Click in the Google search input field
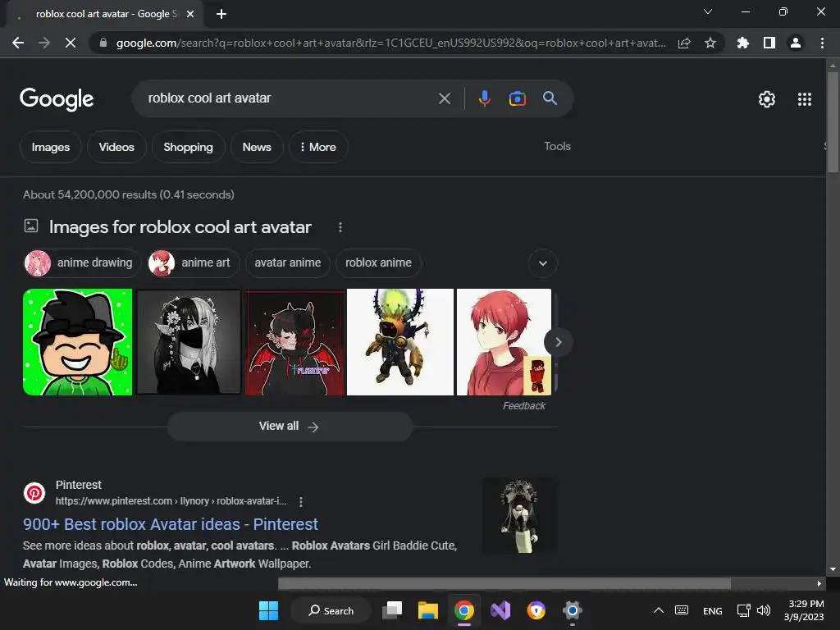Screen dimensions: 840x630 [x=290, y=98]
